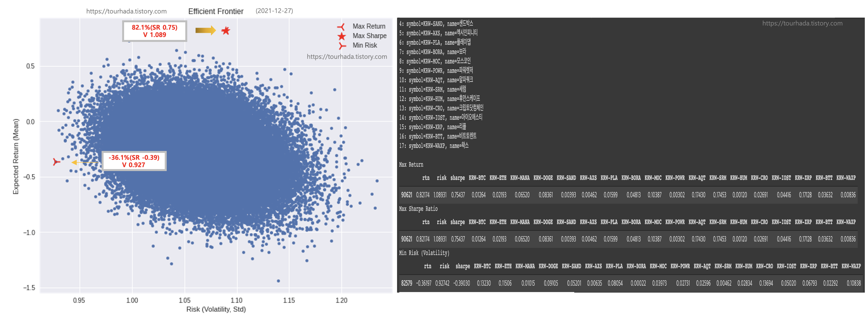Click the Max Sharpe Ratio section heading
Image resolution: width=868 pixels, height=322 pixels.
(418, 209)
